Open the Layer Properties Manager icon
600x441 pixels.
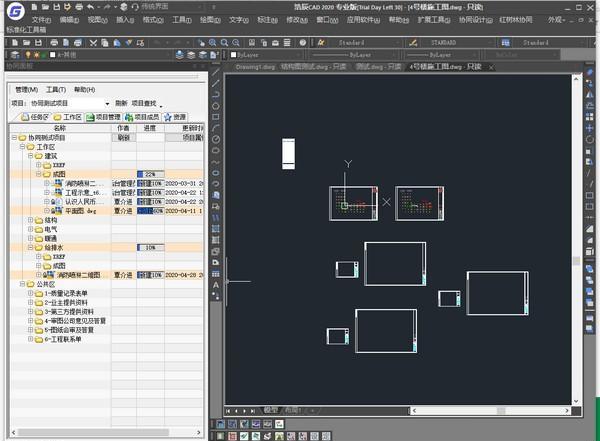point(15,55)
